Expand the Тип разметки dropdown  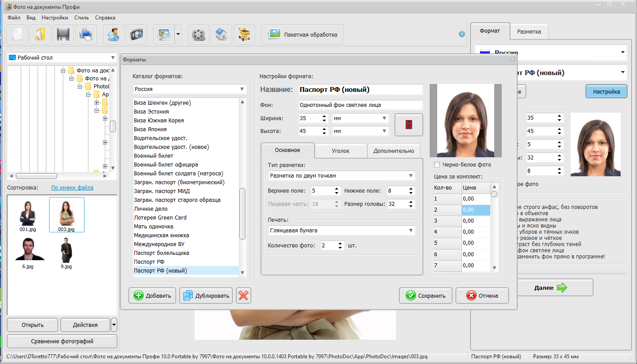tap(341, 176)
